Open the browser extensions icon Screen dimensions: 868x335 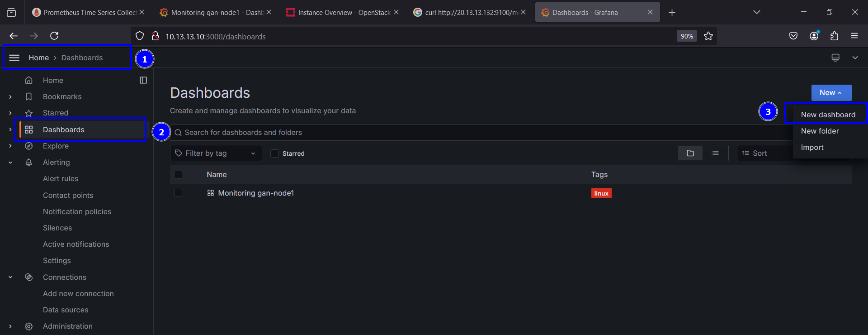pos(835,36)
